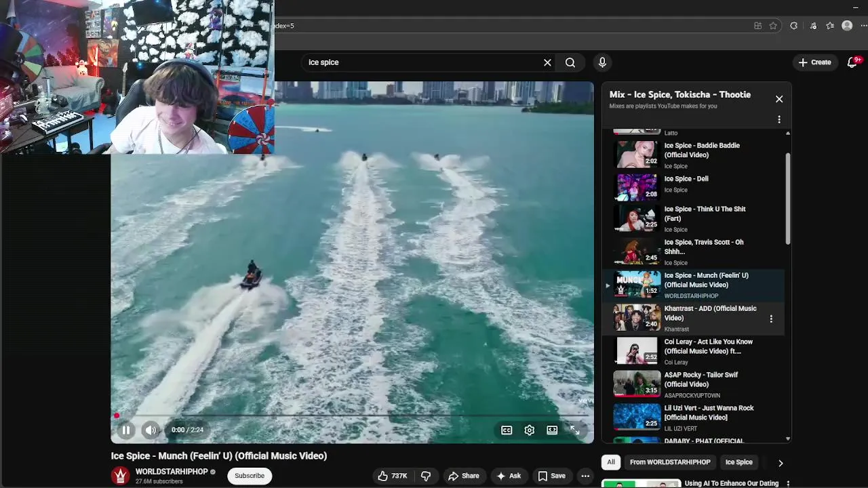The height and width of the screenshot is (488, 868).
Task: Click the browser address bar app icon
Action: (757, 26)
